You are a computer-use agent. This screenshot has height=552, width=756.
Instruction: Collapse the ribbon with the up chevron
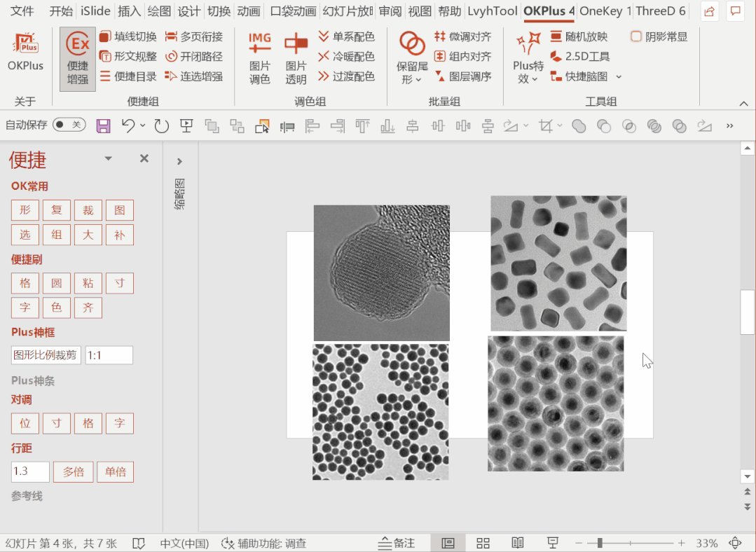743,103
